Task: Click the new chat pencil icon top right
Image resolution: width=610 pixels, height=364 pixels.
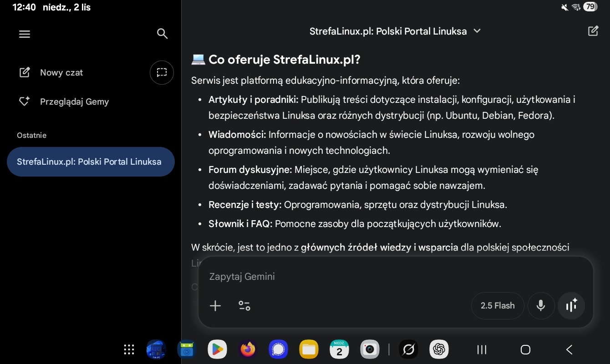Action: click(x=593, y=31)
